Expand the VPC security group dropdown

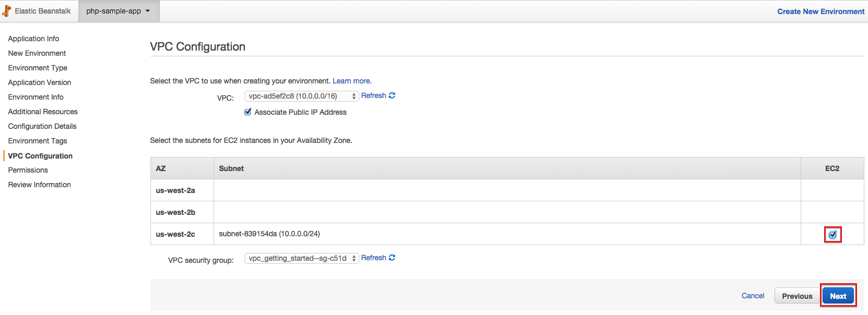click(301, 258)
